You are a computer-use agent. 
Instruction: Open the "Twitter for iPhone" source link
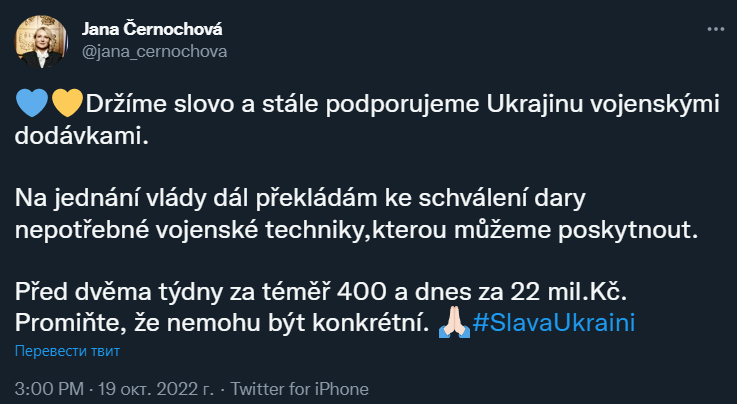click(302, 388)
